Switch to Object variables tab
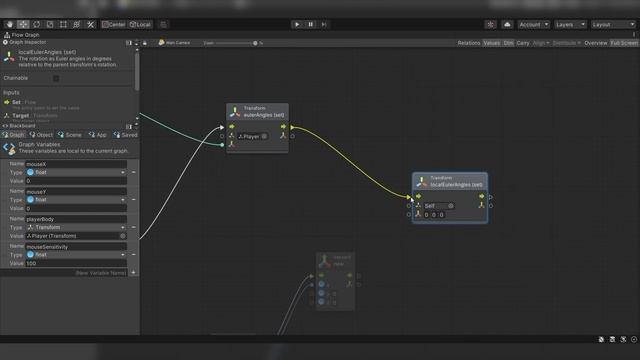 pos(41,135)
